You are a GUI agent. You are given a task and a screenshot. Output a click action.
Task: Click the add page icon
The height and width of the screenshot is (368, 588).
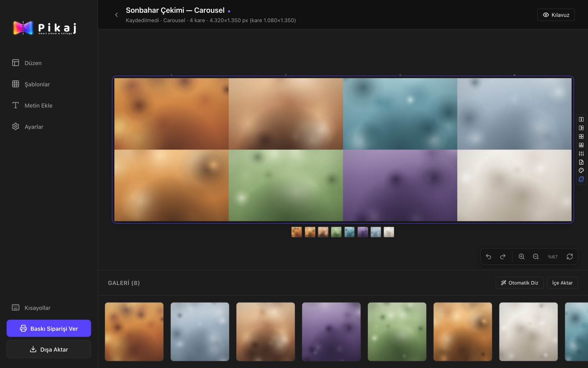tap(581, 162)
